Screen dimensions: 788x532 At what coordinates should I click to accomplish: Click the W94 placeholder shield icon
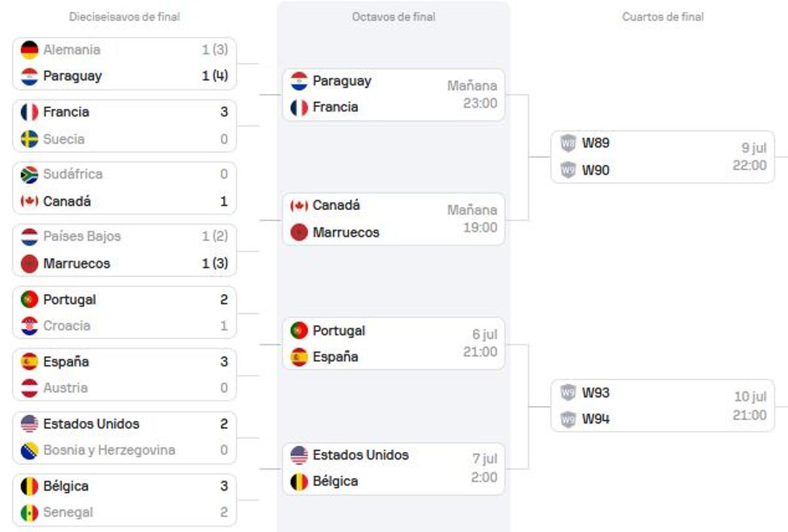pos(568,419)
